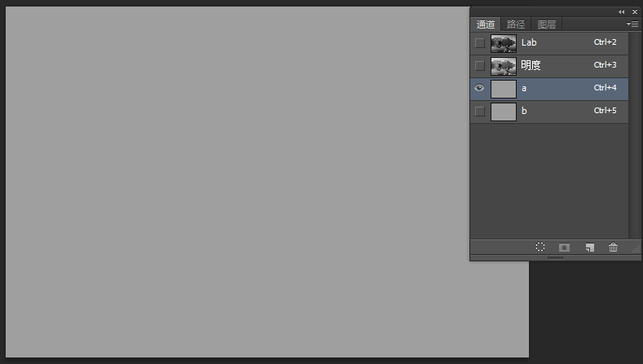Load channel as selection icon
The width and height of the screenshot is (643, 364).
(540, 247)
